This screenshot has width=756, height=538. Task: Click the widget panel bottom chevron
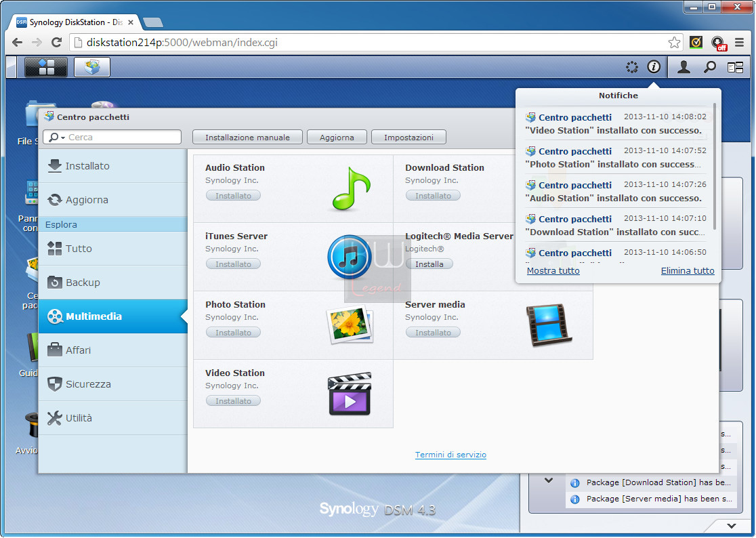click(732, 526)
